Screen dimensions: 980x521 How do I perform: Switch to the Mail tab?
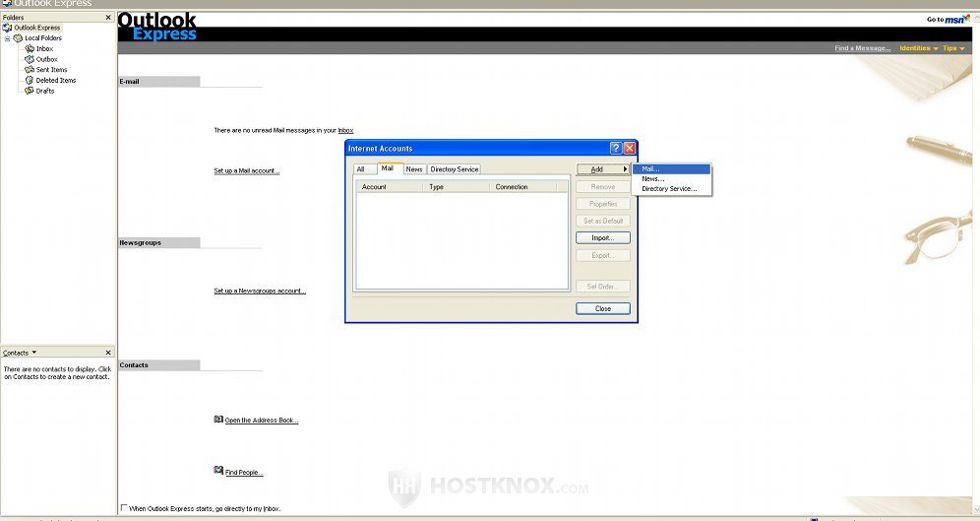388,168
